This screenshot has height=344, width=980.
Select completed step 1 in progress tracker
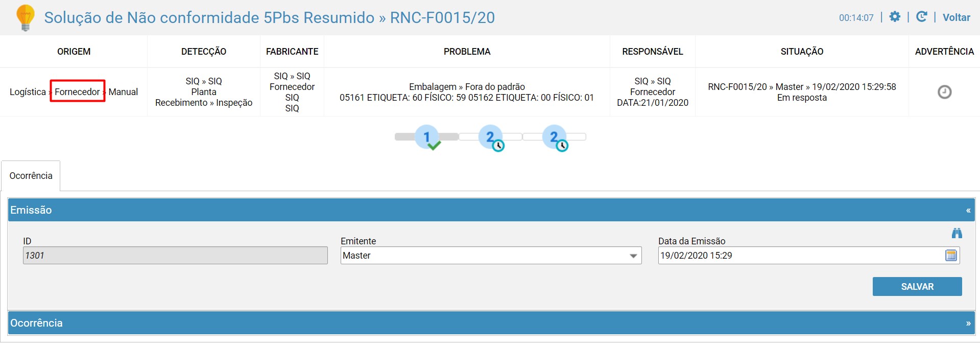(x=427, y=137)
